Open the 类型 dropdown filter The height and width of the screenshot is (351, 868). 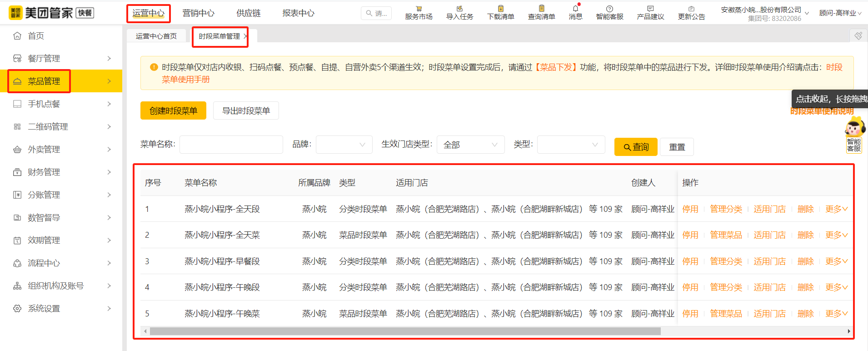click(x=571, y=145)
